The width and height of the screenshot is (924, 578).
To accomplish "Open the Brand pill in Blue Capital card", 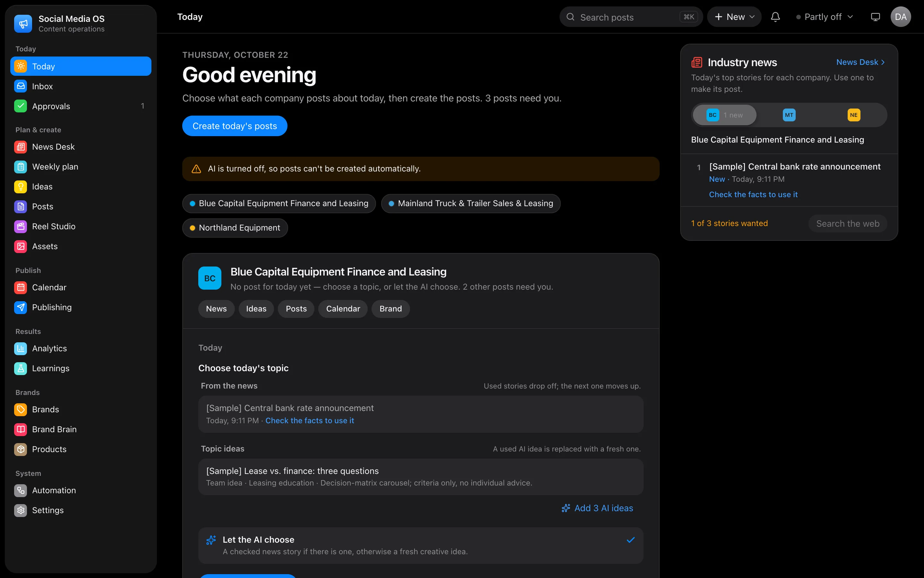I will (390, 309).
